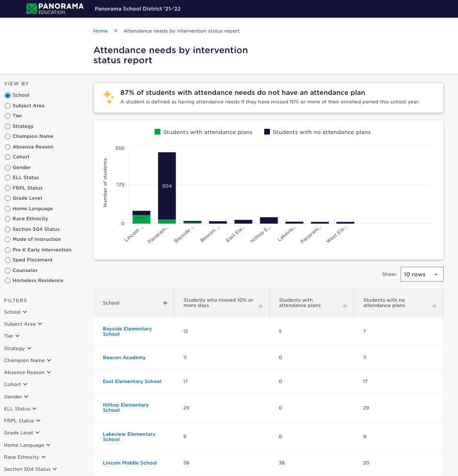The image size is (458, 476).
Task: Select Absence Reason view-by option
Action: click(x=8, y=147)
